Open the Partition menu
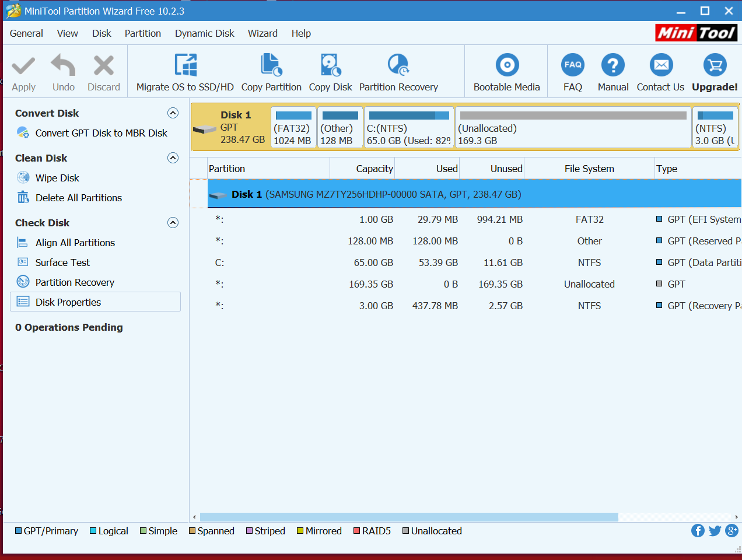This screenshot has height=560, width=742. click(143, 33)
